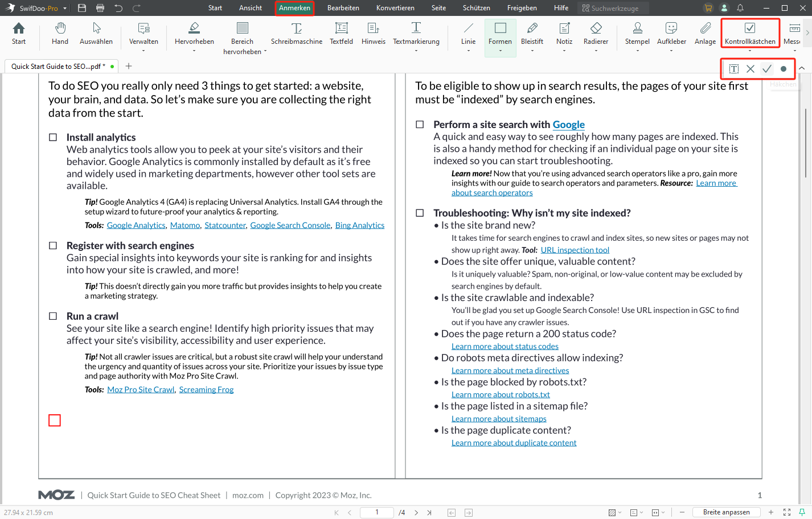Go to the Start home tool
The width and height of the screenshot is (812, 519).
19,34
